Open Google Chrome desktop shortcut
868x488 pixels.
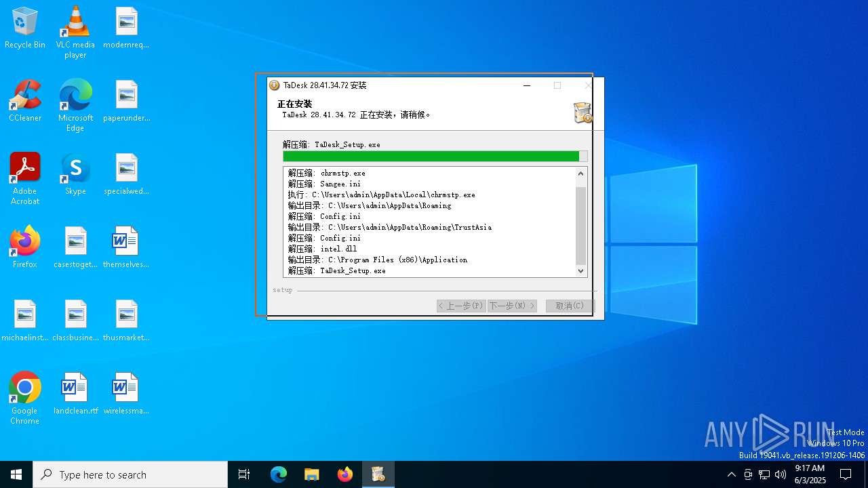coord(25,398)
